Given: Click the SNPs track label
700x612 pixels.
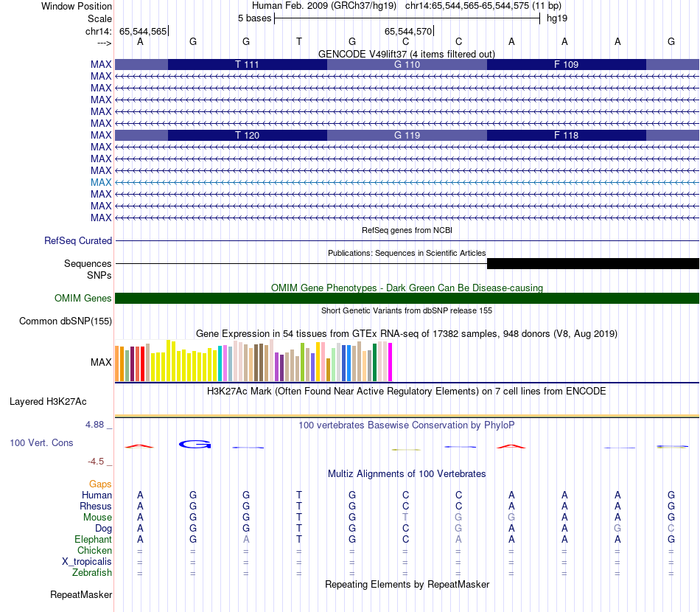Looking at the screenshot, I should pos(99,275).
